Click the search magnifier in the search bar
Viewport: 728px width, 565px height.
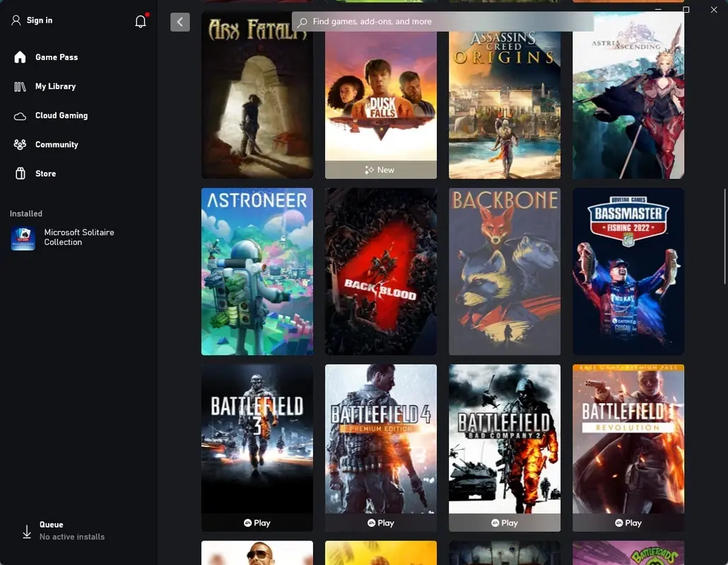(302, 22)
